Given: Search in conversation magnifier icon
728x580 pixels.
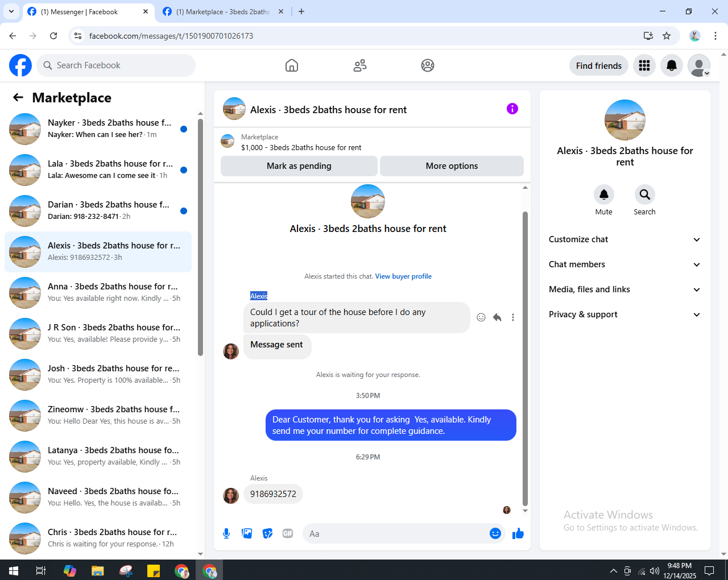Looking at the screenshot, I should pyautogui.click(x=645, y=194).
